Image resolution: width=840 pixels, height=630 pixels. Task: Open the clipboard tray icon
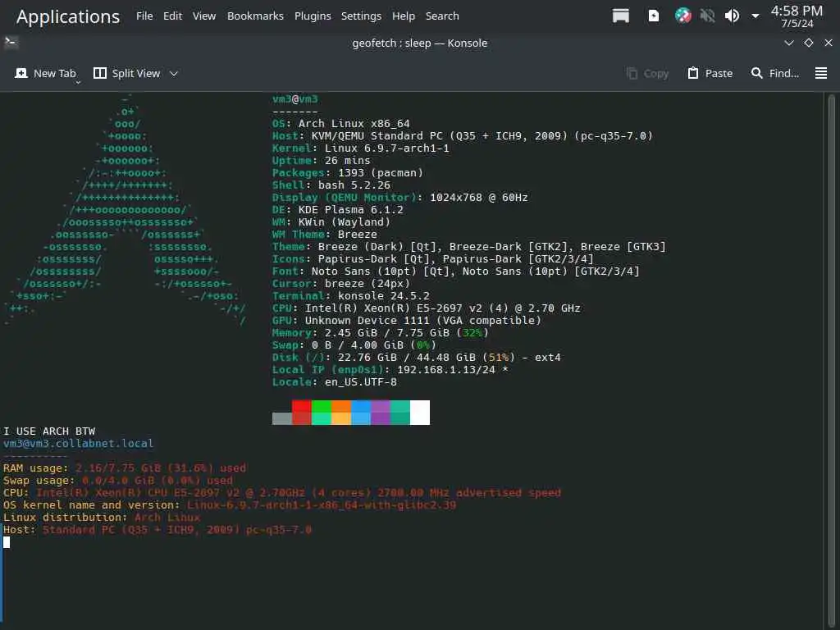tap(654, 16)
